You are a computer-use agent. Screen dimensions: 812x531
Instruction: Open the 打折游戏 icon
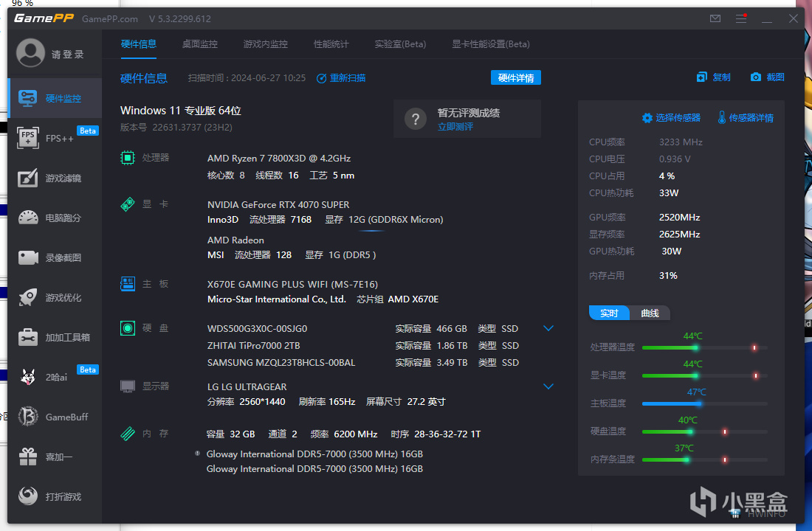pos(28,496)
